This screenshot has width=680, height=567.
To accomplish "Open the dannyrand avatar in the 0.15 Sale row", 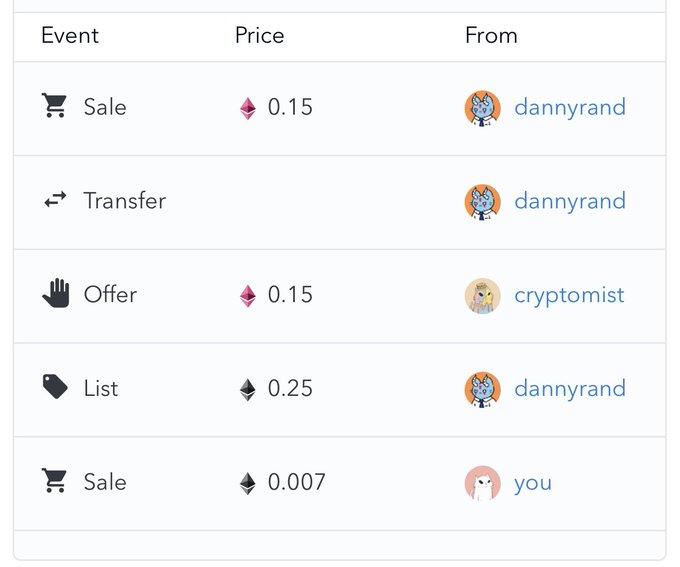I will (482, 108).
